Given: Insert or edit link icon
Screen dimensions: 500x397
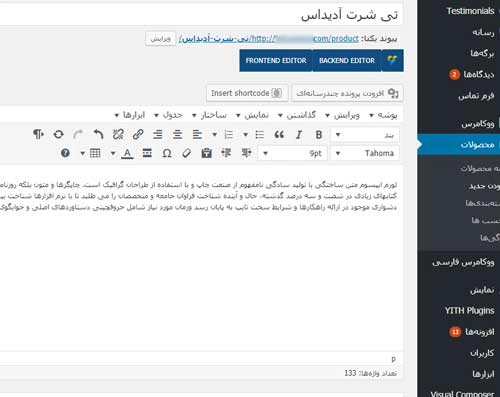Looking at the screenshot, I should point(138,135).
